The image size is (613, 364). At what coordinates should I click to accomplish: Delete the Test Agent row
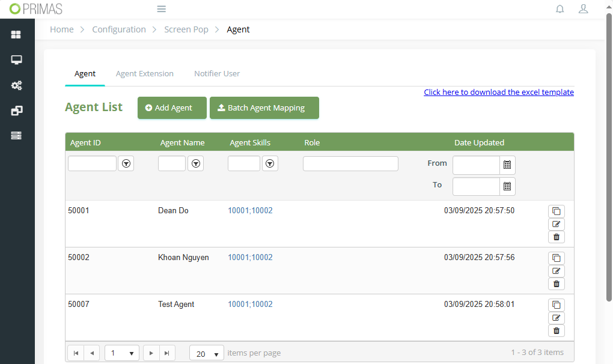tap(556, 330)
